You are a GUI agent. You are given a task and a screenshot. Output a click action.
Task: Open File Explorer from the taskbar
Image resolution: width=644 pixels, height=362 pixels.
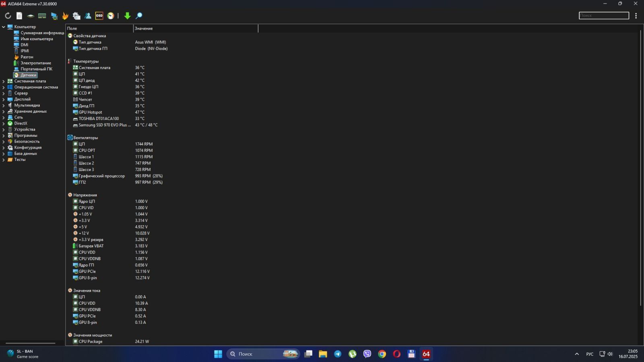(323, 354)
